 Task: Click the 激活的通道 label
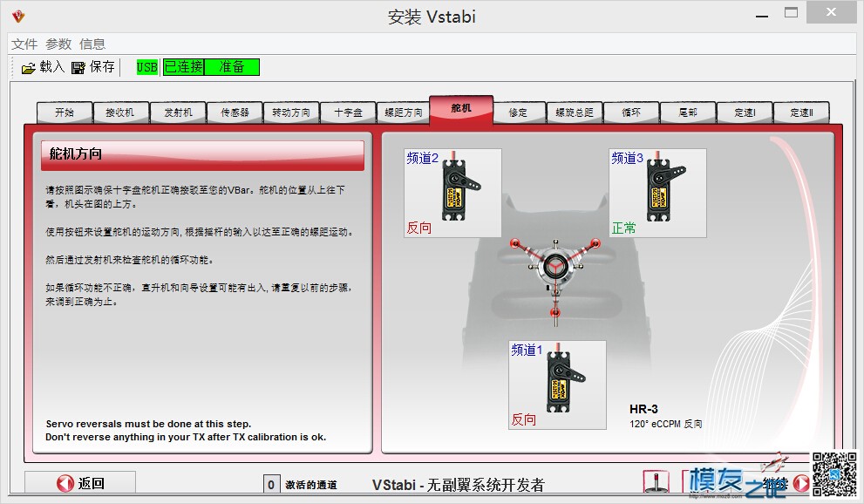tap(310, 485)
